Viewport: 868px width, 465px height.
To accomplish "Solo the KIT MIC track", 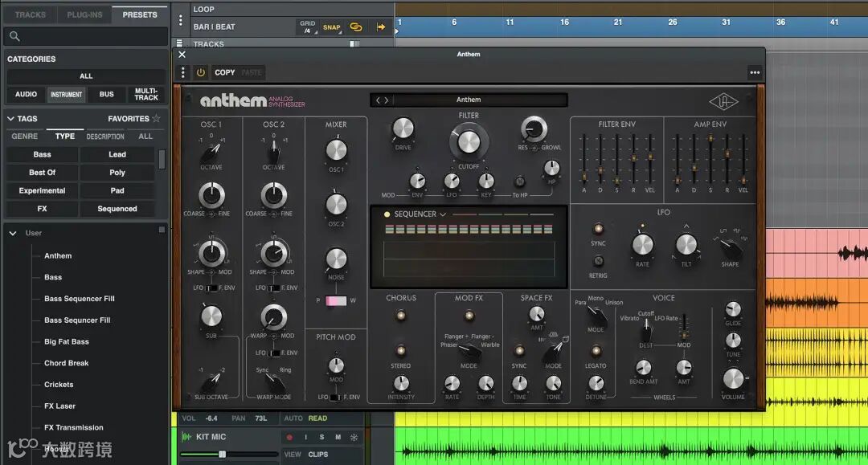I will tap(321, 438).
